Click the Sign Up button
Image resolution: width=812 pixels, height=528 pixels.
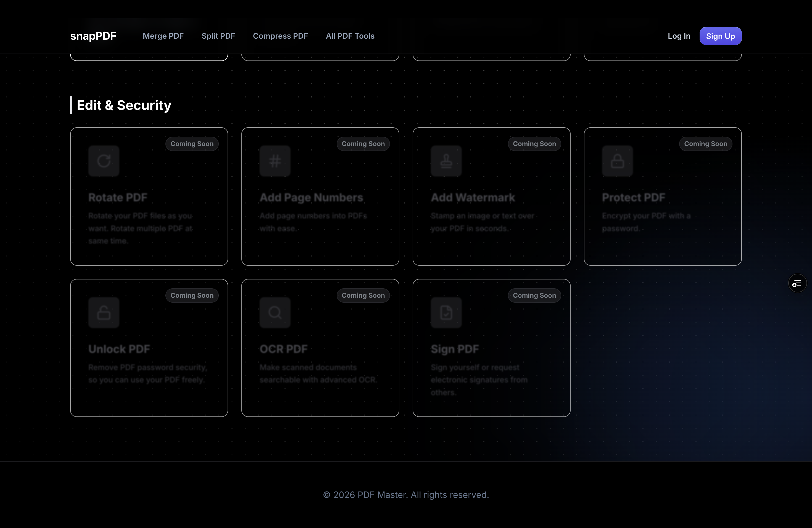click(720, 36)
